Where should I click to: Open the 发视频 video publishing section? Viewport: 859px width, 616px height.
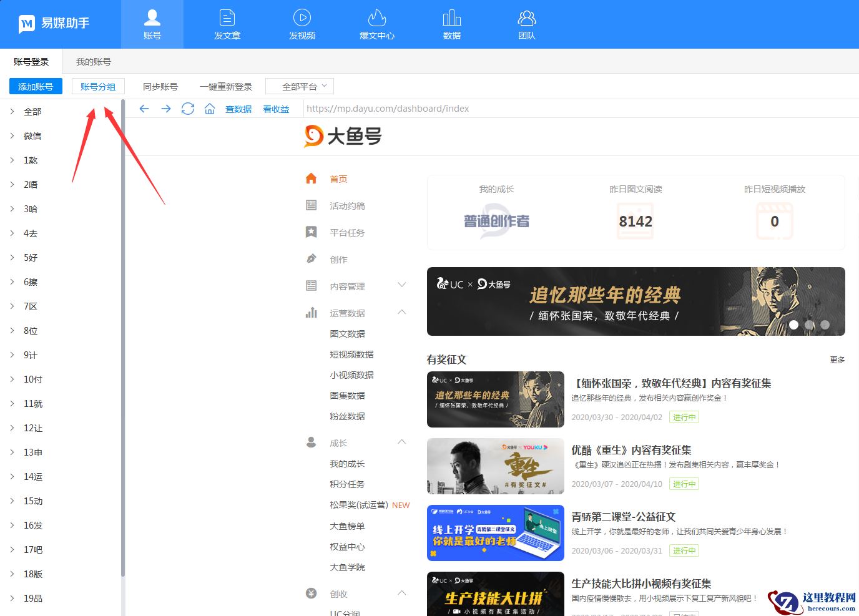302,24
